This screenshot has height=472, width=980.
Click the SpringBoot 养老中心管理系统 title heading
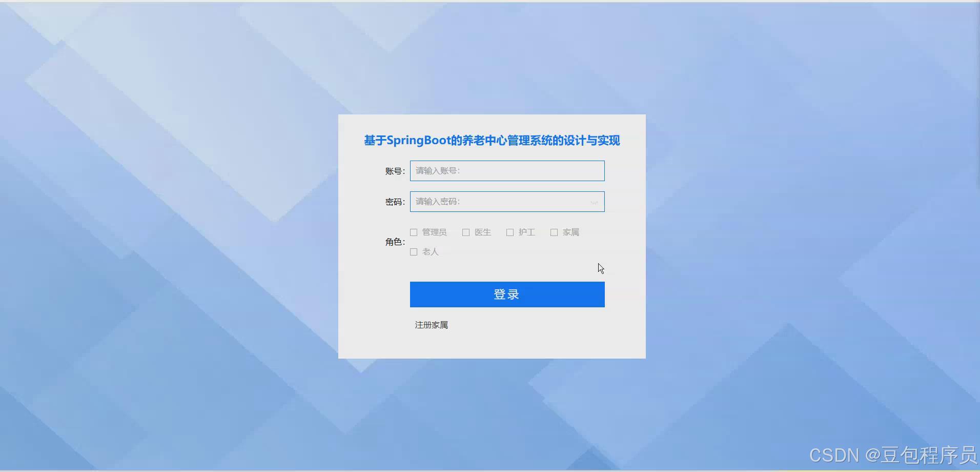(x=491, y=140)
